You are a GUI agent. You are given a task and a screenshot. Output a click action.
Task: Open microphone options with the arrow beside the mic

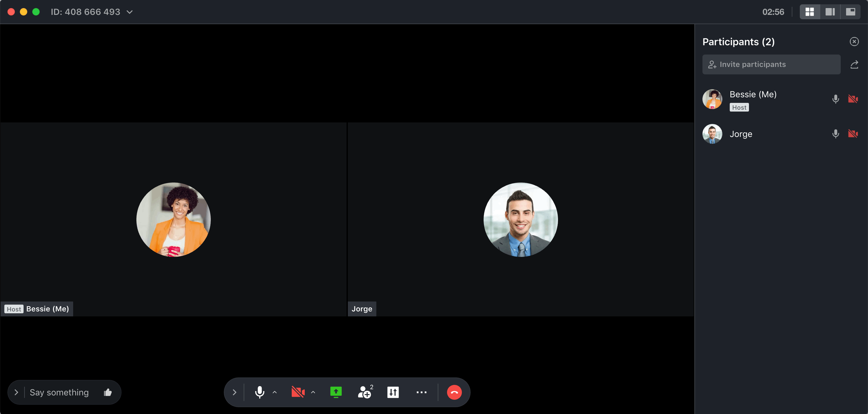point(275,392)
